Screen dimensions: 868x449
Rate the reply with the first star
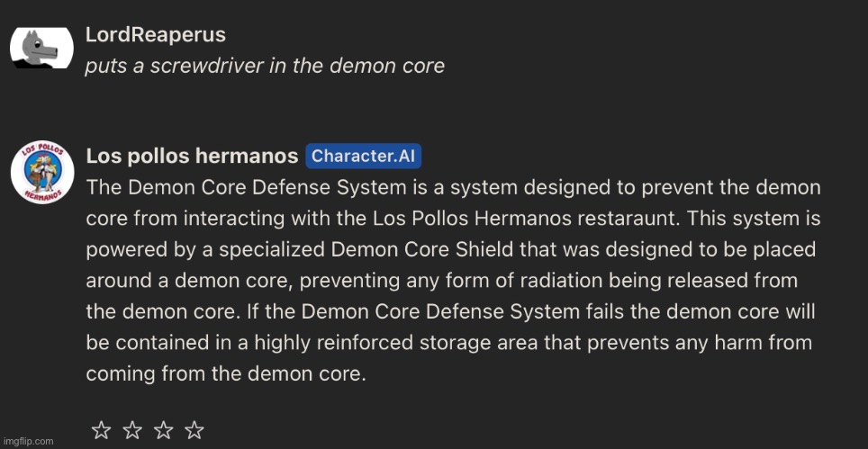click(101, 429)
